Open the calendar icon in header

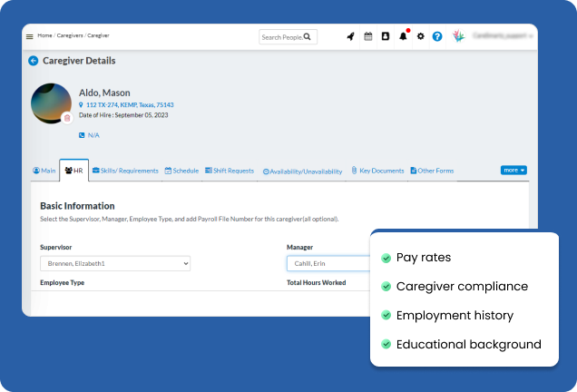pyautogui.click(x=368, y=36)
